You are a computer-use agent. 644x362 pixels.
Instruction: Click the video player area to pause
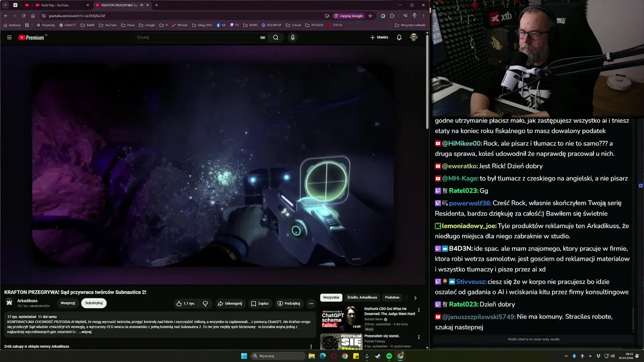point(213,165)
